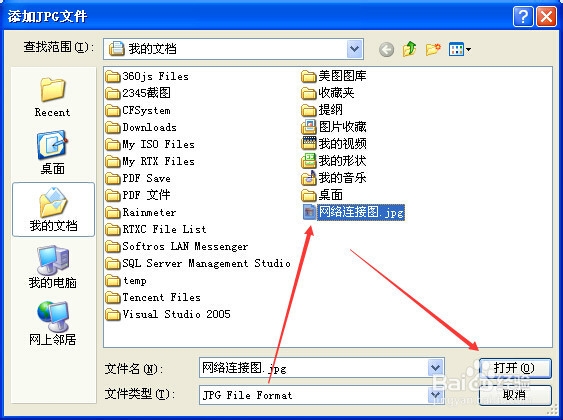Click the 打开 button
The height and width of the screenshot is (420, 563).
tap(515, 368)
